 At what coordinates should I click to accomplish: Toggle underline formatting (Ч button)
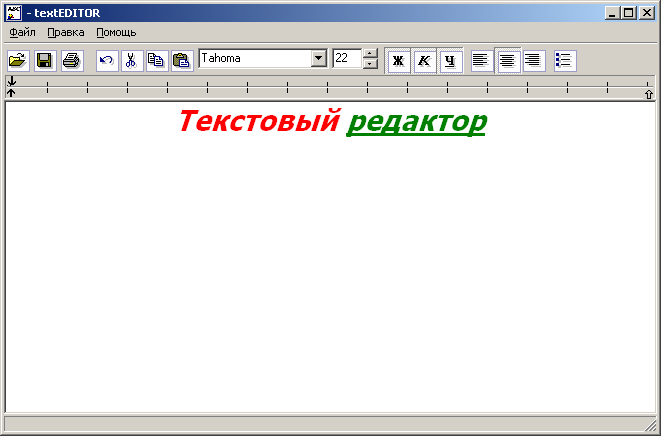pos(451,61)
